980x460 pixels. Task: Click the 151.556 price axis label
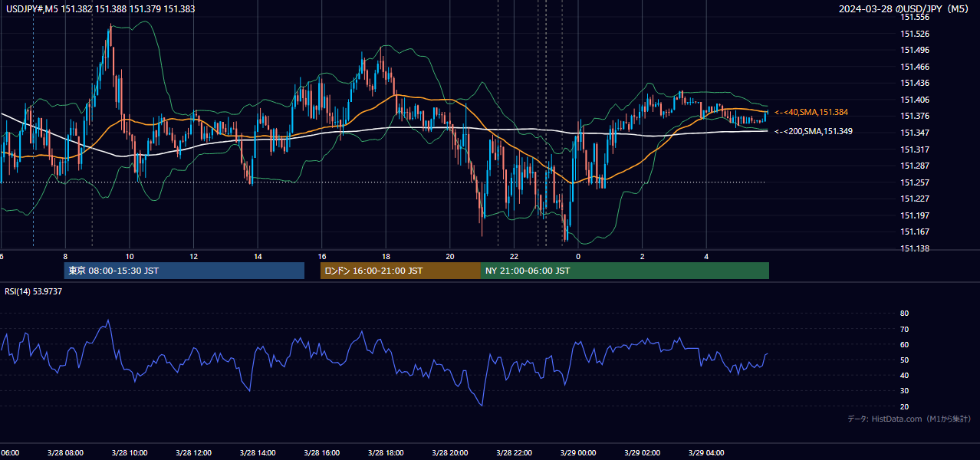point(915,17)
